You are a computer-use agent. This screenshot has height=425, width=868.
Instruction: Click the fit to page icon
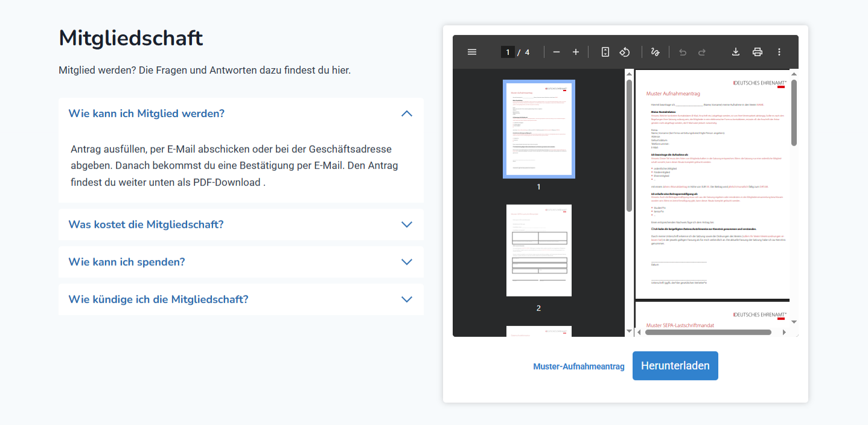coord(605,52)
